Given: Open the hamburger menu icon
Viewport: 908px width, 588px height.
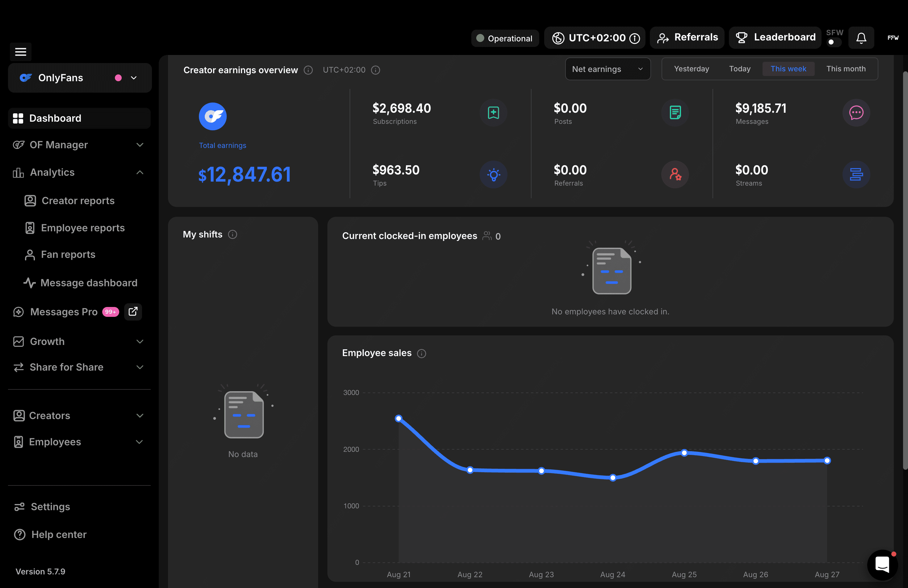Looking at the screenshot, I should [21, 52].
